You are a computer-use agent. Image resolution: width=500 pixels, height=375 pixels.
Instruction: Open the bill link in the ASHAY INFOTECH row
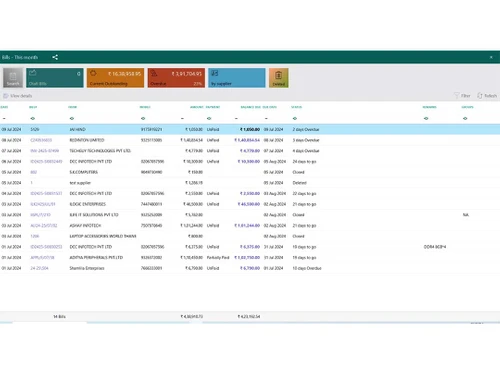(x=44, y=225)
